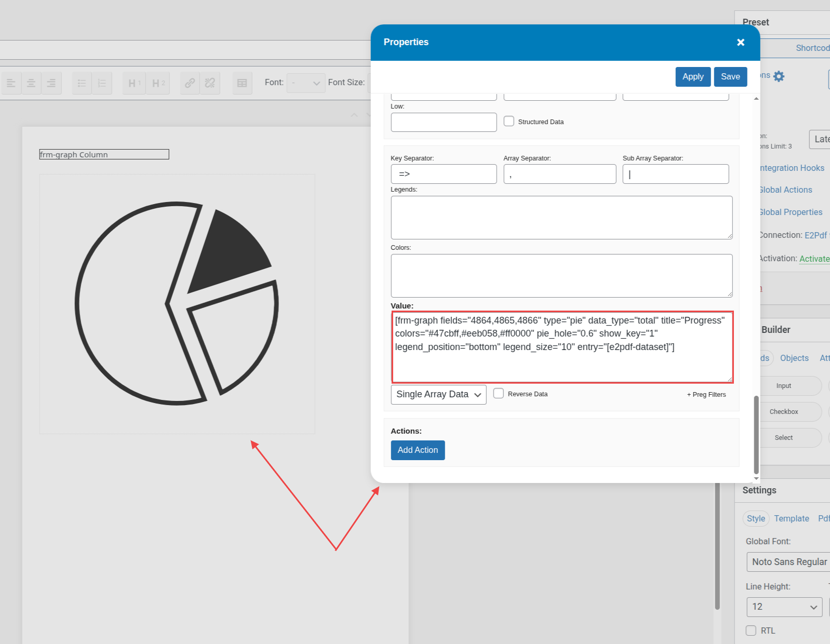Screen dimensions: 830x644
Task: Enable the Structured Data checkbox
Action: coord(509,122)
